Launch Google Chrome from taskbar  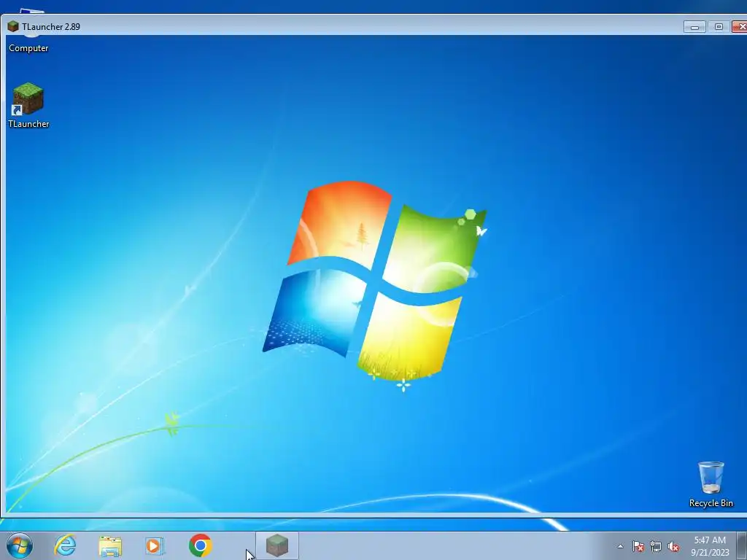pyautogui.click(x=200, y=545)
